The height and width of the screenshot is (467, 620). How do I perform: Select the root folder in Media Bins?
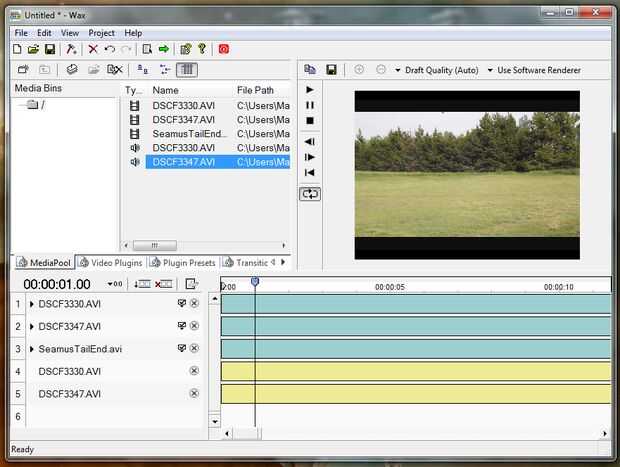pyautogui.click(x=36, y=105)
